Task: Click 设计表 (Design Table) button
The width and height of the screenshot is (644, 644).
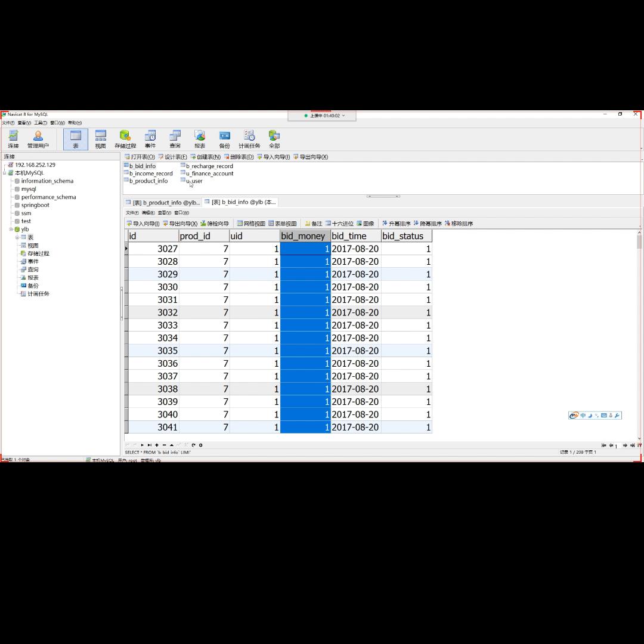Action: (x=173, y=157)
